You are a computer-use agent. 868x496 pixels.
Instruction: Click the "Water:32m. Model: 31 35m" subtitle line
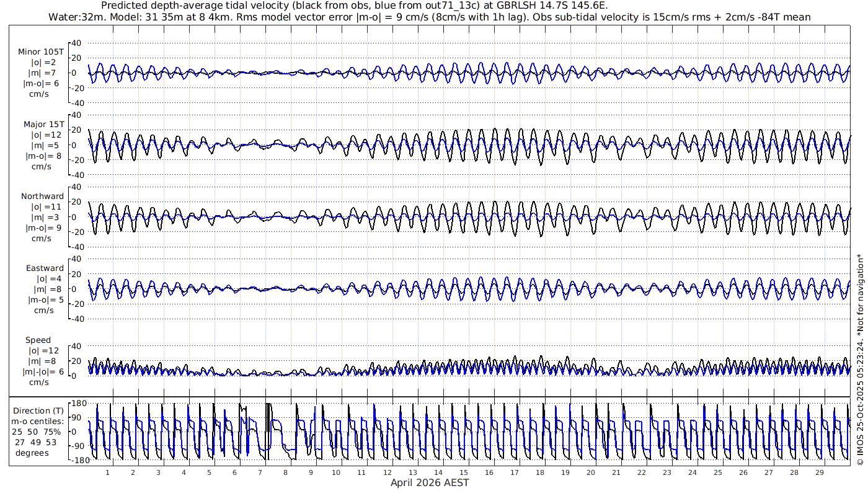(430, 17)
